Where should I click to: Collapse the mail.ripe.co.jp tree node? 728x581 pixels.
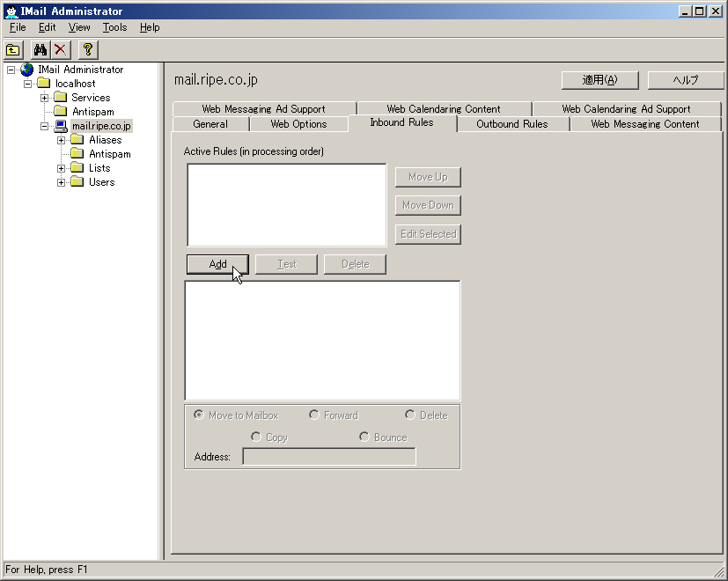point(45,127)
